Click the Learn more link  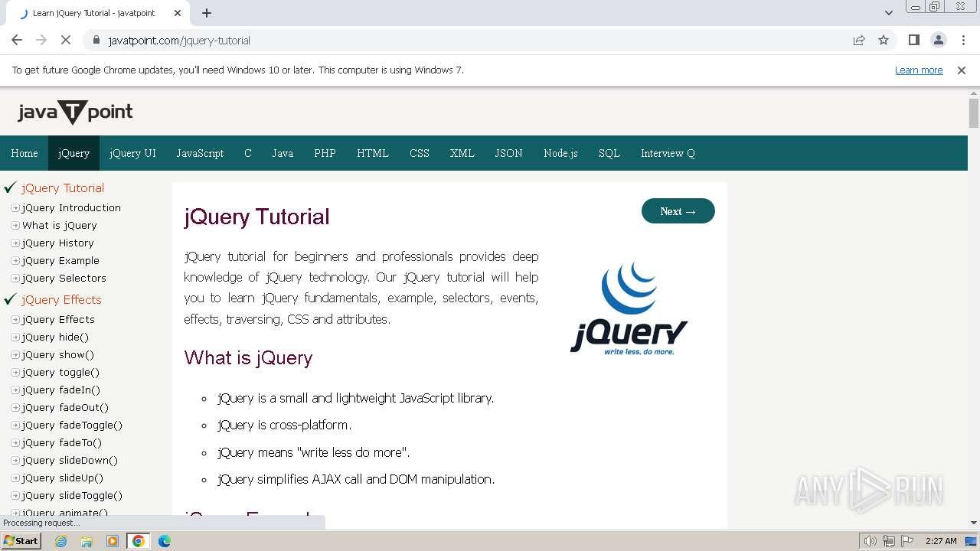pyautogui.click(x=919, y=70)
